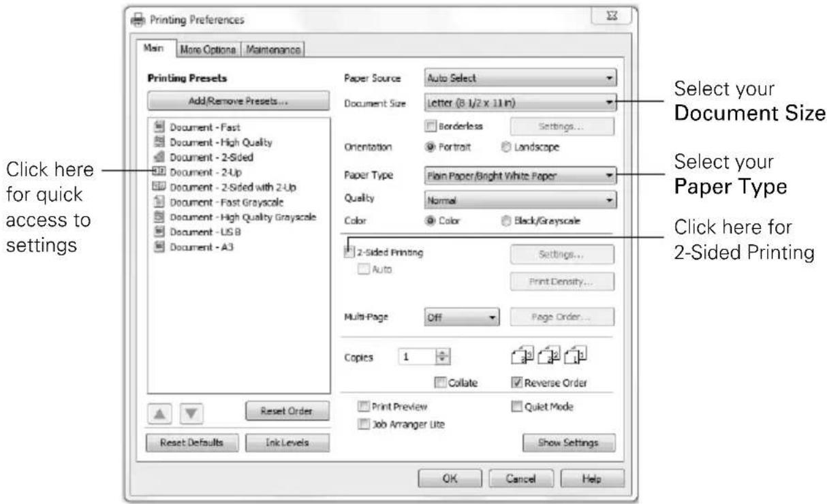827x504 pixels.
Task: Choose Color printing option
Action: pyautogui.click(x=429, y=220)
